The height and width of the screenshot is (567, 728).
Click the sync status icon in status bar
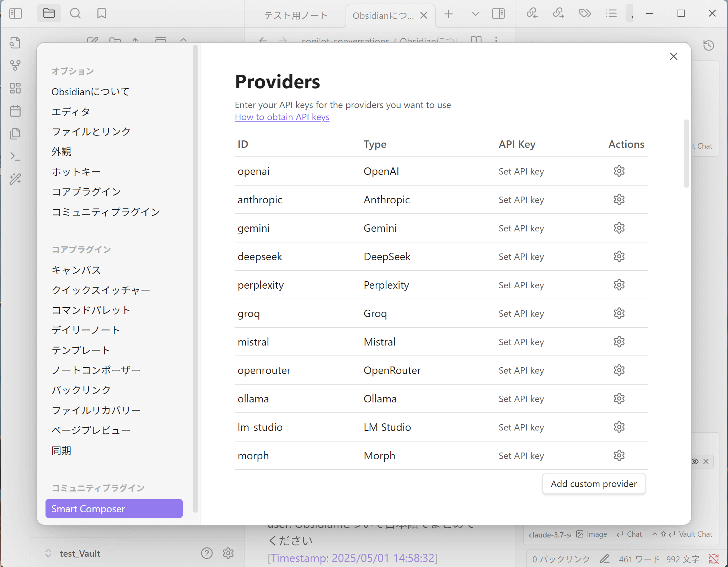click(x=714, y=559)
